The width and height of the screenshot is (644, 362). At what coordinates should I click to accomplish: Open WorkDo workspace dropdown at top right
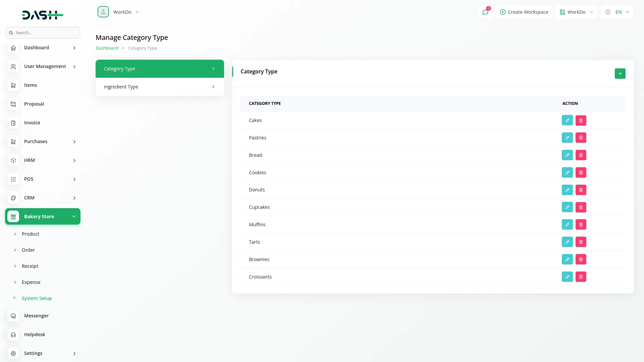576,12
